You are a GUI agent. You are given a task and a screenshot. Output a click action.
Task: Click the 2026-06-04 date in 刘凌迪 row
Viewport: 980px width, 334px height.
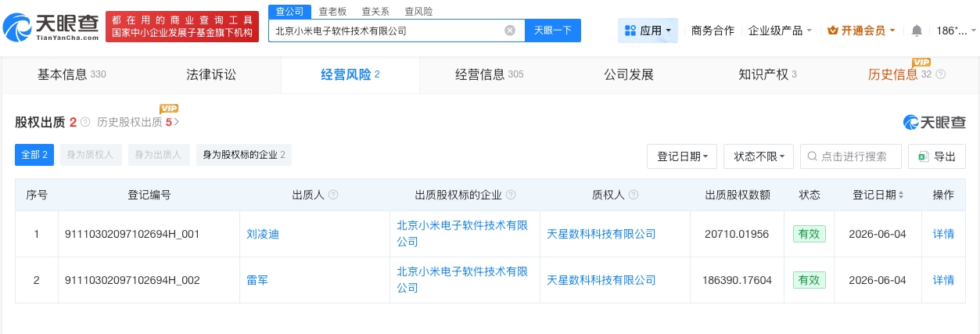point(878,234)
